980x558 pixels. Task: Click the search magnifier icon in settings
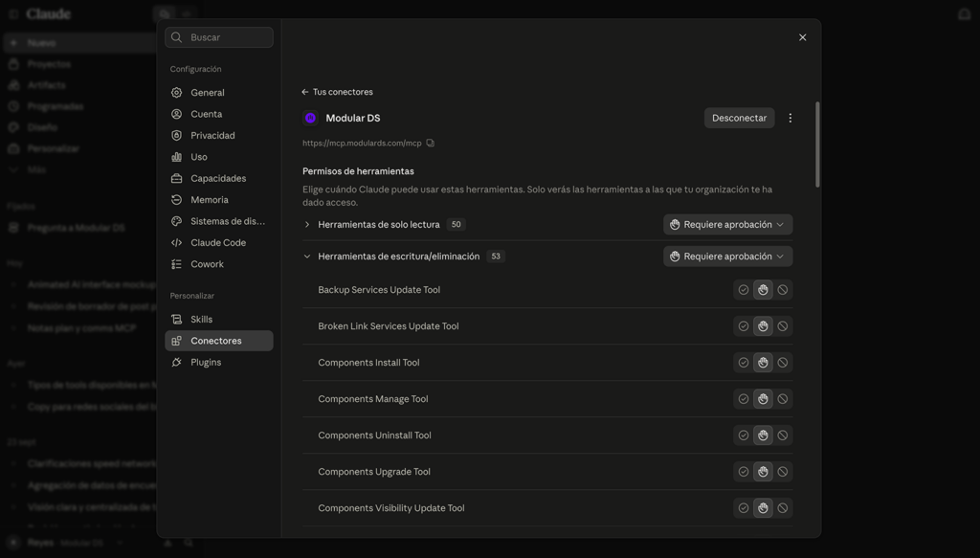point(177,37)
